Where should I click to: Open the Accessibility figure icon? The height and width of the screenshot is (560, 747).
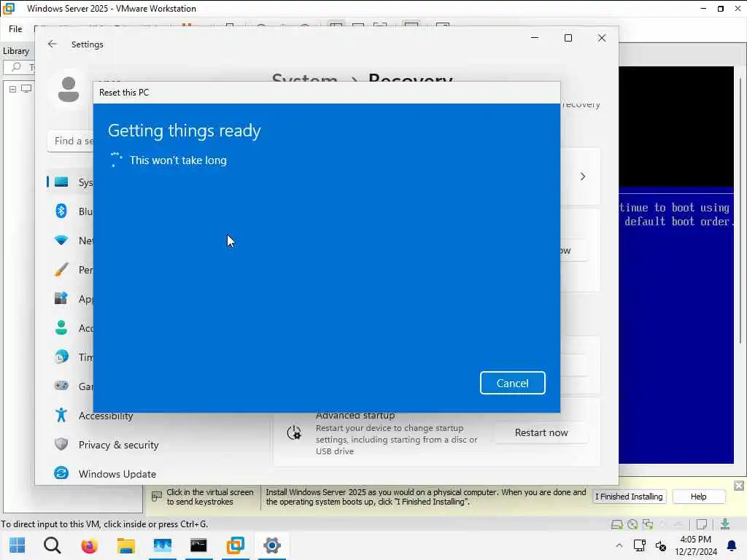(61, 415)
